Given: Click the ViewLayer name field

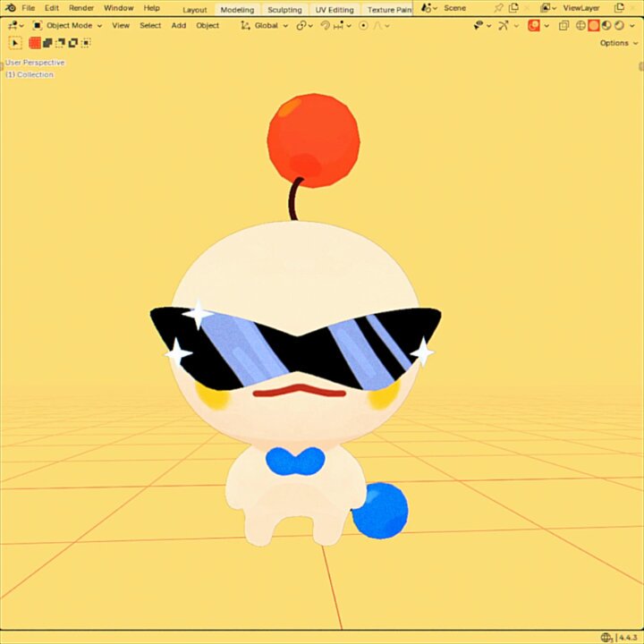Looking at the screenshot, I should [583, 8].
